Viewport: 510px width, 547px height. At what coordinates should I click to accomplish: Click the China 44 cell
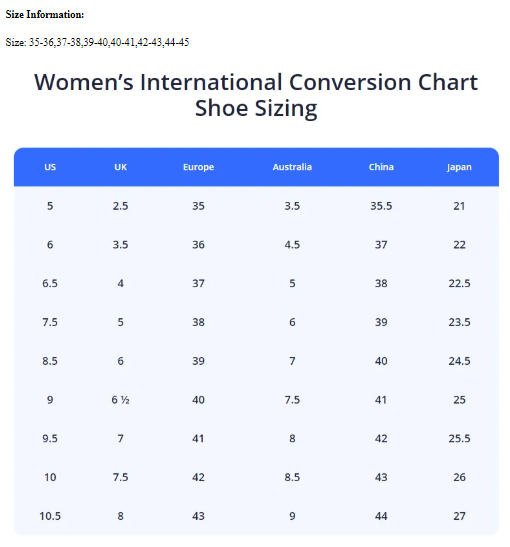click(381, 516)
